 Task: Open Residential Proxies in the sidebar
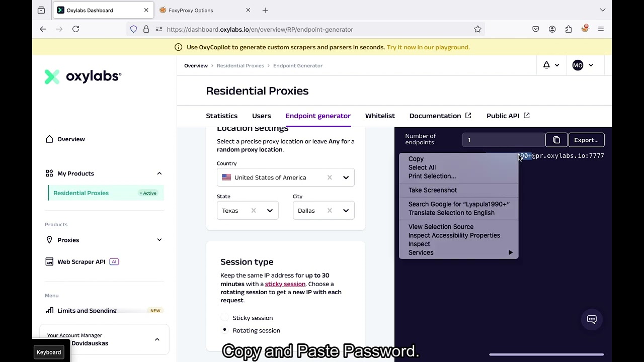(106, 193)
